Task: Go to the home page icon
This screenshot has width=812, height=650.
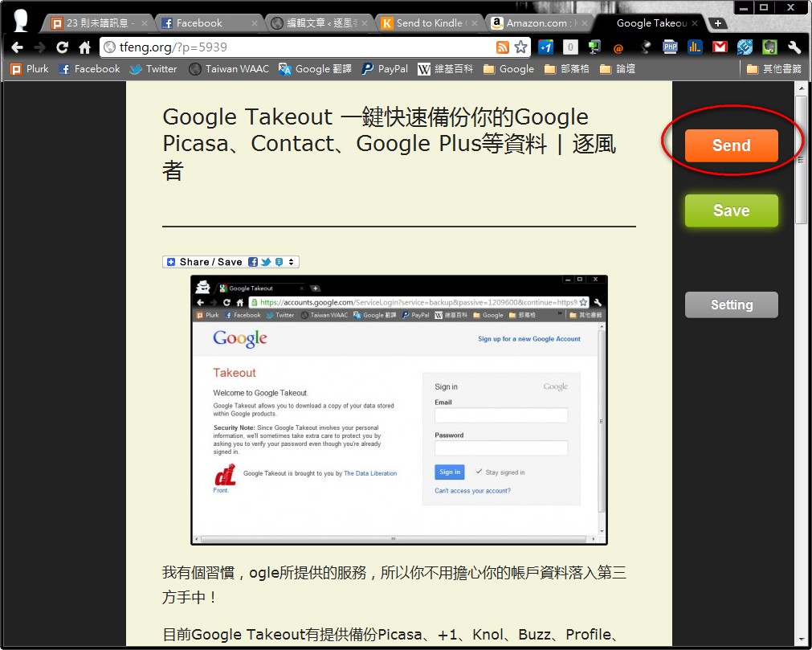Action: (x=84, y=47)
